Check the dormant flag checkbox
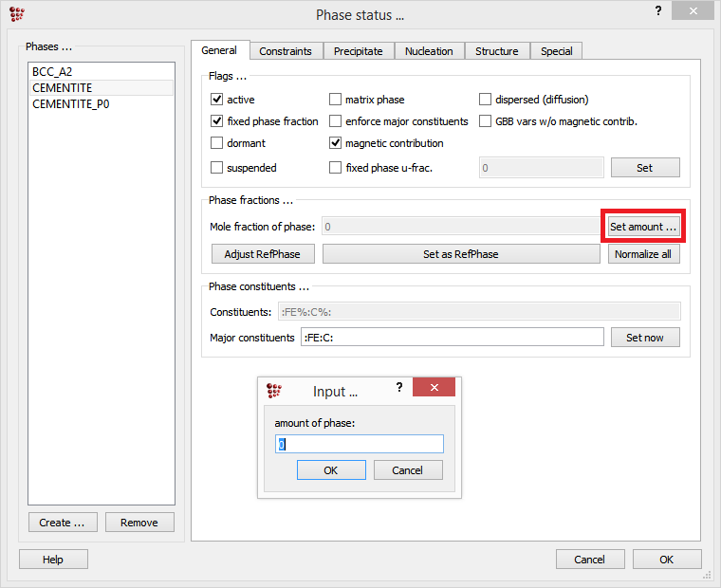The image size is (721, 588). (217, 143)
